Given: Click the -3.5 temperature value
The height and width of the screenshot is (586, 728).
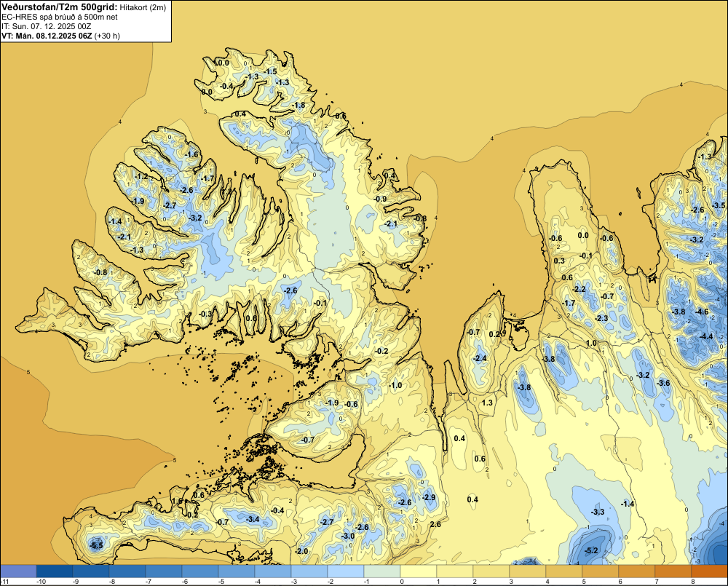Looking at the screenshot, I should (x=719, y=205).
